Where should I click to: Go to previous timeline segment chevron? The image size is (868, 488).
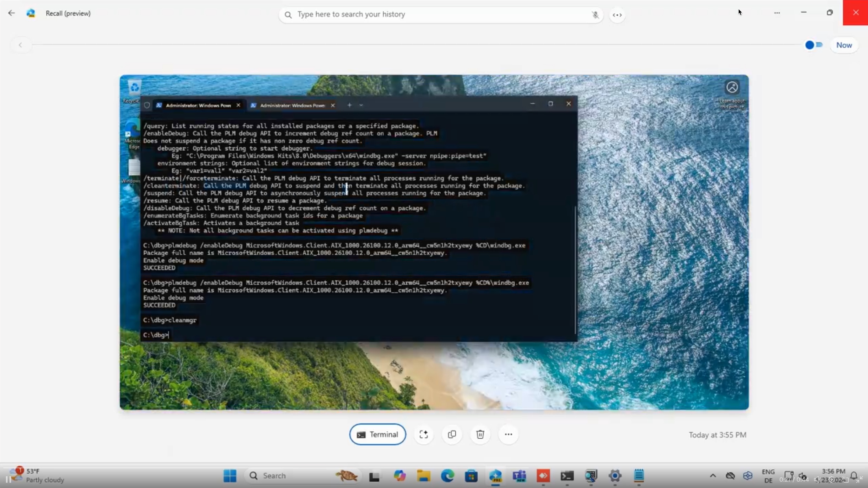tap(20, 45)
